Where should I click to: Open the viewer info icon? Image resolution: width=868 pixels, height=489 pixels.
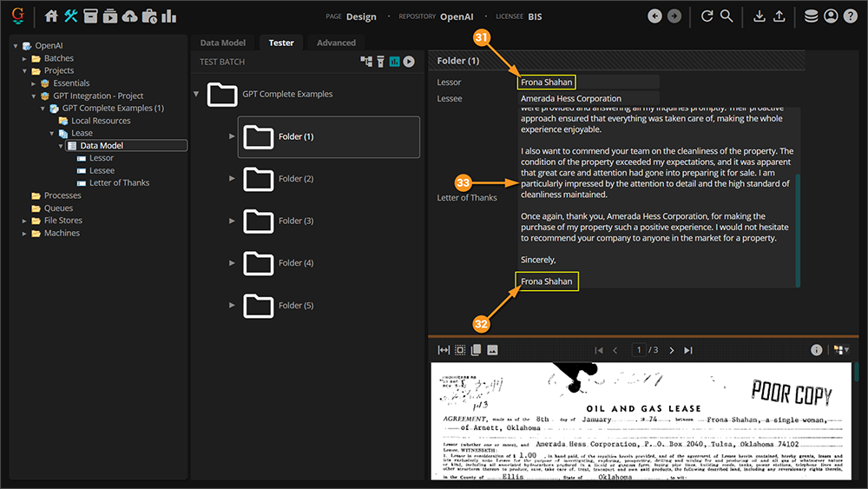816,350
